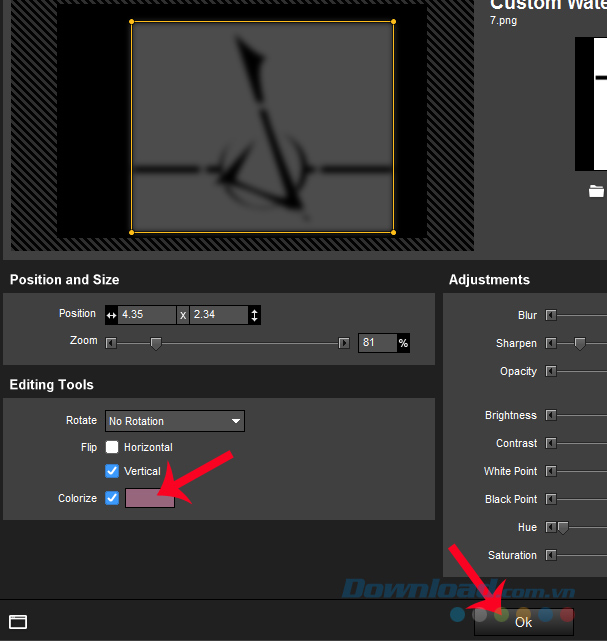607x641 pixels.
Task: Disable the Colorize checkbox
Action: (x=112, y=498)
